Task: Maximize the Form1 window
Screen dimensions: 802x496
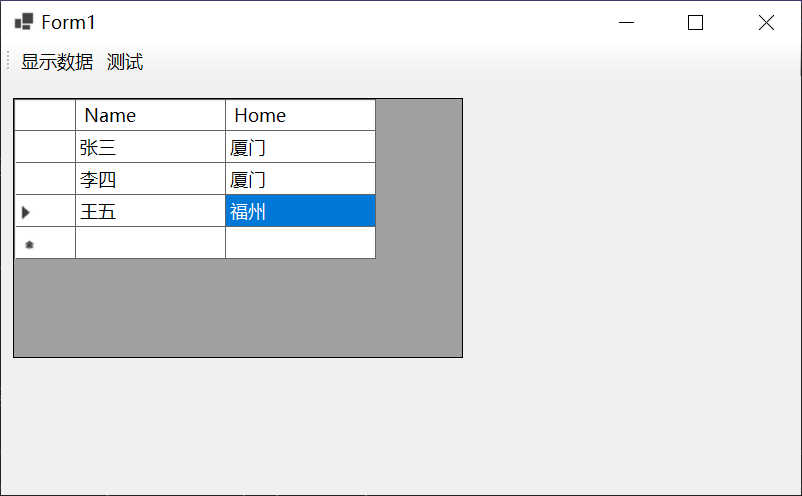Action: tap(695, 23)
